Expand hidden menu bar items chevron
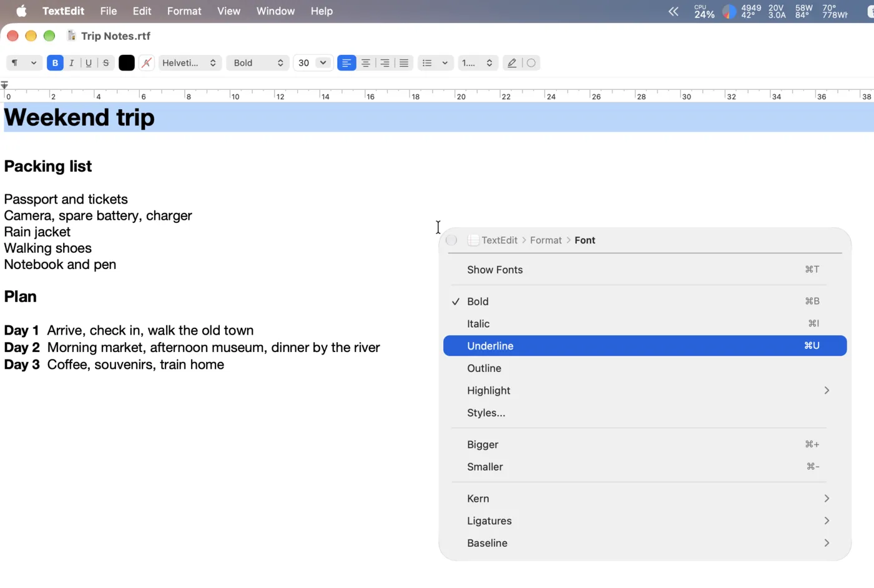Screen dimensions: 874x588 (673, 11)
